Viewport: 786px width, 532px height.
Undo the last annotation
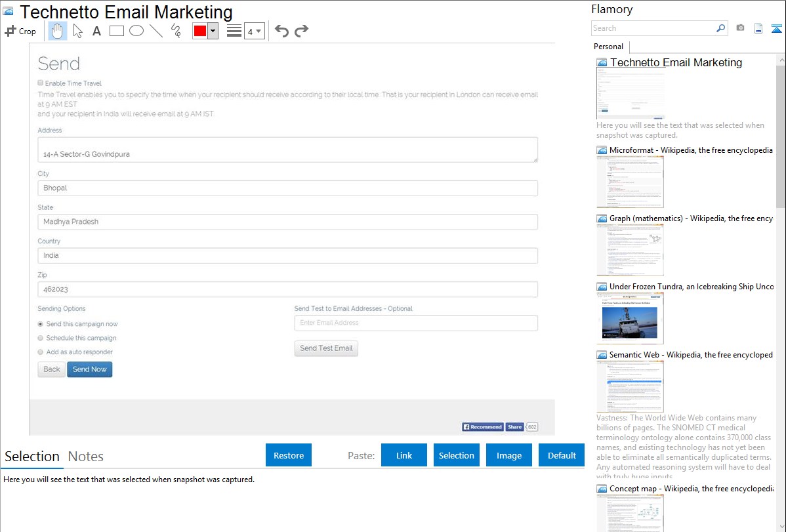click(281, 31)
